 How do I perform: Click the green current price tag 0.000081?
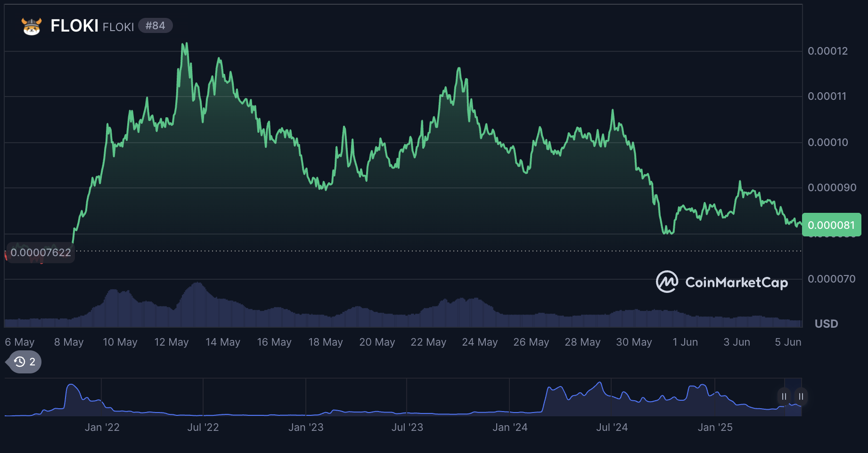click(832, 225)
